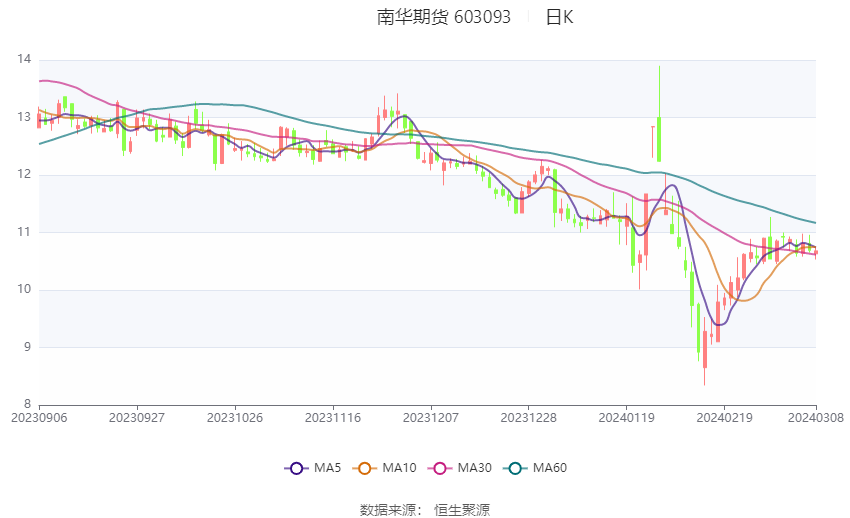The image size is (850, 518).
Task: Click the chart title 南华期货 603093
Action: point(443,17)
